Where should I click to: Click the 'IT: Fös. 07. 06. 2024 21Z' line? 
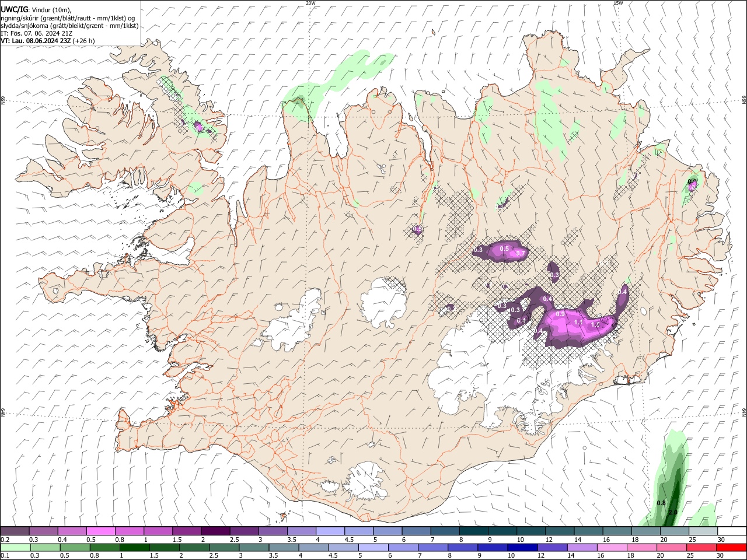pyautogui.click(x=36, y=33)
